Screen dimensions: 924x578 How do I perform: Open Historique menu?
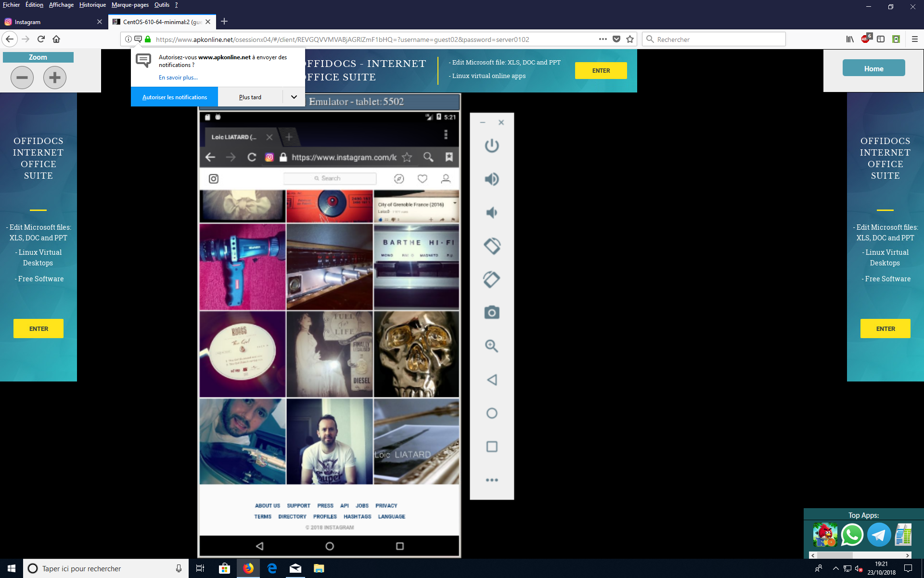point(92,5)
